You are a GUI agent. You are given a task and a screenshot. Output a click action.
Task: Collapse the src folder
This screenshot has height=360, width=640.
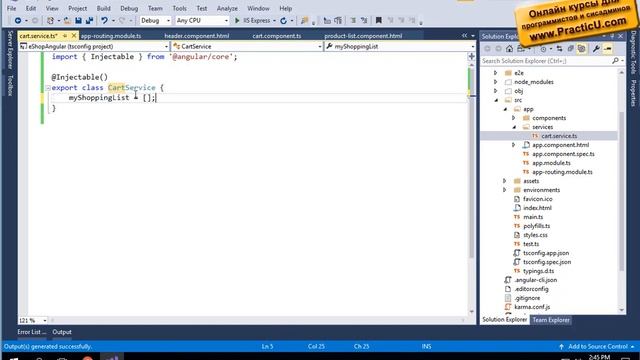point(496,100)
